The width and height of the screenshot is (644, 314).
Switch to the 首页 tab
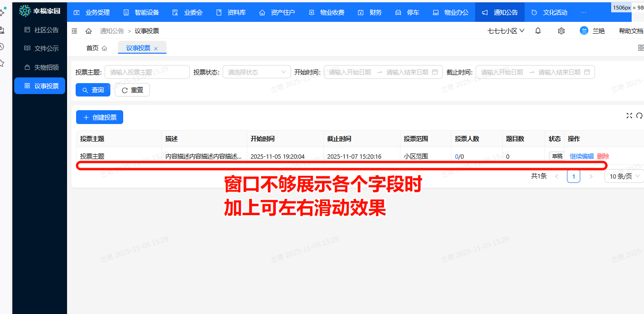(92, 48)
